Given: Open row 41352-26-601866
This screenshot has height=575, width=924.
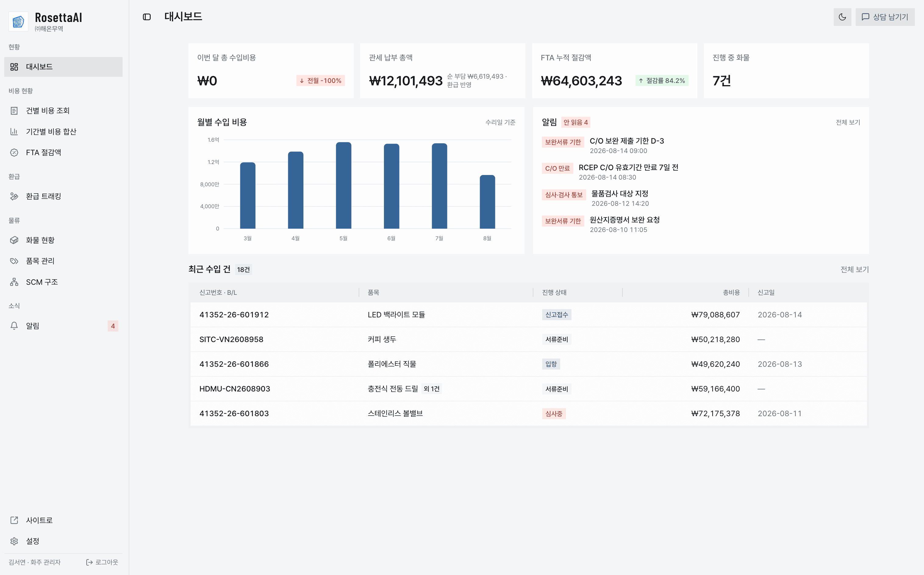Looking at the screenshot, I should coord(528,364).
